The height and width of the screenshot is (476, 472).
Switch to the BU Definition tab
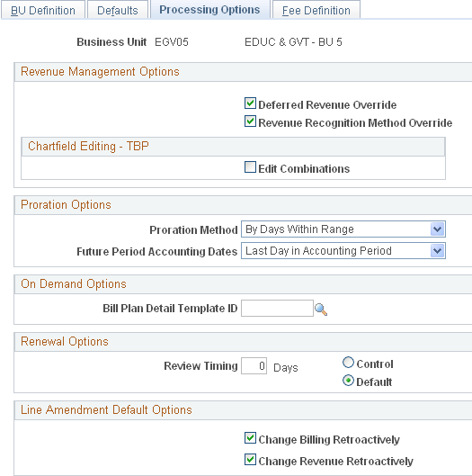(43, 10)
